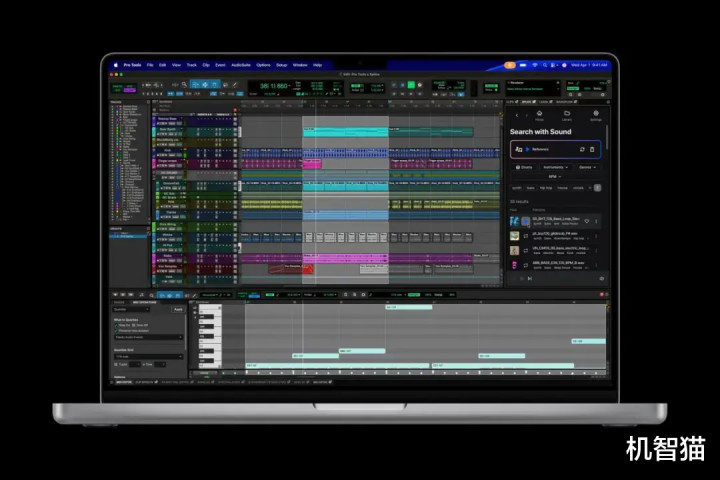Select the hip hop tag filter
Screen dimensions: 720x480
click(x=546, y=187)
